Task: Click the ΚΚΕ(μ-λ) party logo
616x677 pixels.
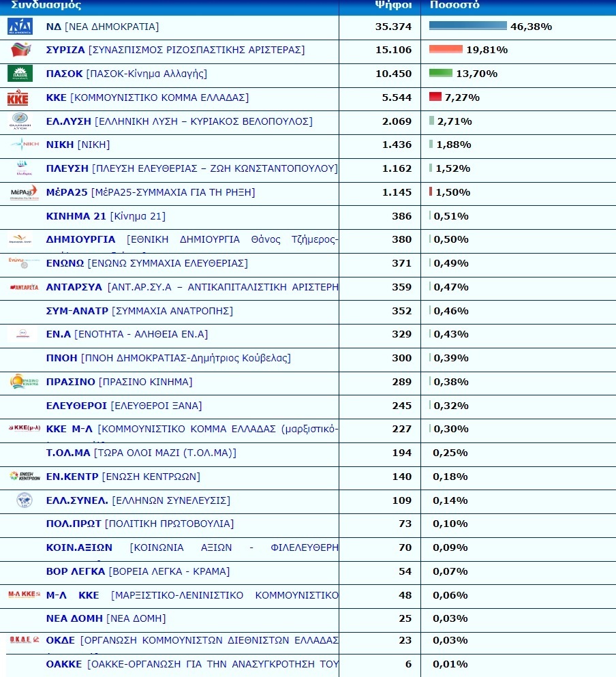Action: tap(24, 428)
